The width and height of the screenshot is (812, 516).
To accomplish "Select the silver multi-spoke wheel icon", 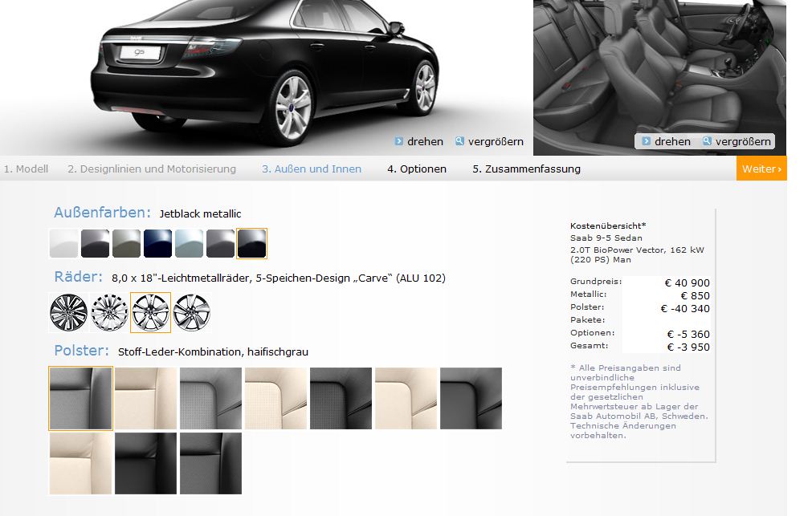I will 109,313.
